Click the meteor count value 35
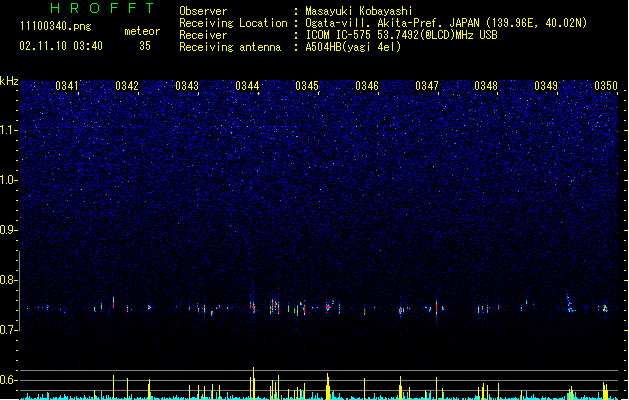This screenshot has width=629, height=400. (145, 46)
